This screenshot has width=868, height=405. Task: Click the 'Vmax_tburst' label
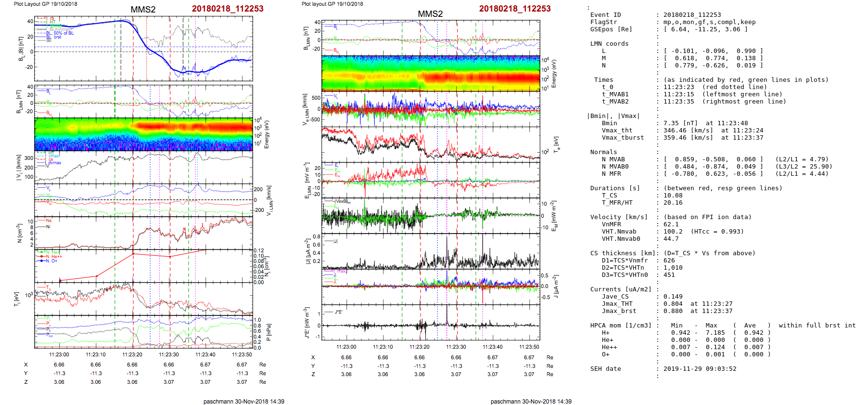pyautogui.click(x=623, y=138)
